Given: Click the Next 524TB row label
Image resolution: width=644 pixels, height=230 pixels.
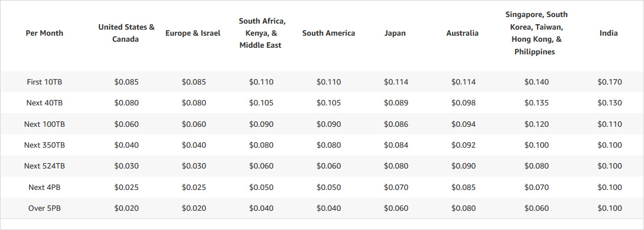Looking at the screenshot, I should tap(44, 166).
